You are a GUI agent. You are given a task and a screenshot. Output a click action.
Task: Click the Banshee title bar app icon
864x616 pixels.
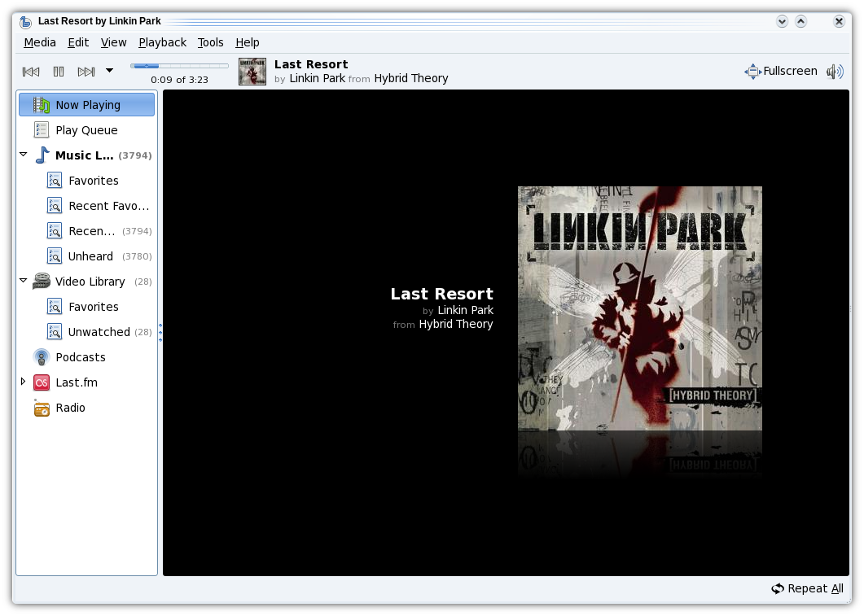(25, 21)
